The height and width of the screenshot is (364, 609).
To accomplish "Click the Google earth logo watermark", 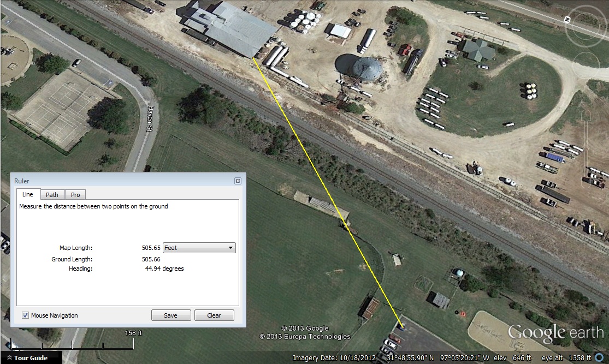I will pyautogui.click(x=555, y=333).
